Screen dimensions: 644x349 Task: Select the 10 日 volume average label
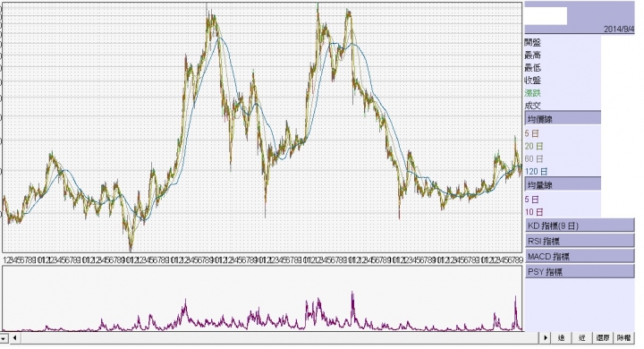point(534,212)
